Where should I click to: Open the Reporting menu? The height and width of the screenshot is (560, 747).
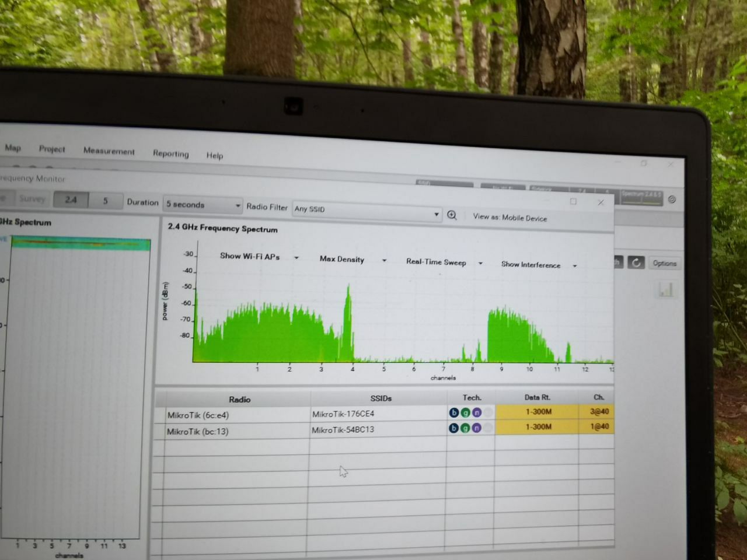pyautogui.click(x=170, y=153)
